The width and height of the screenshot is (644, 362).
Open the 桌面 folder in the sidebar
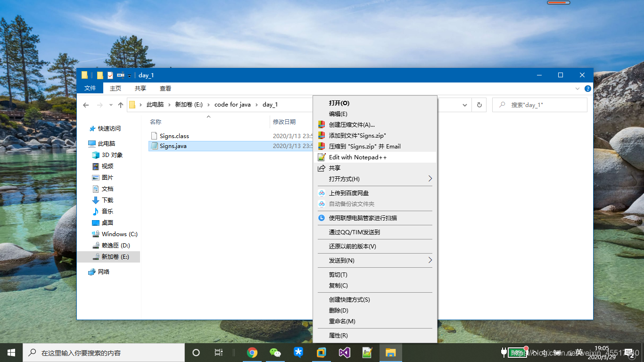click(107, 222)
